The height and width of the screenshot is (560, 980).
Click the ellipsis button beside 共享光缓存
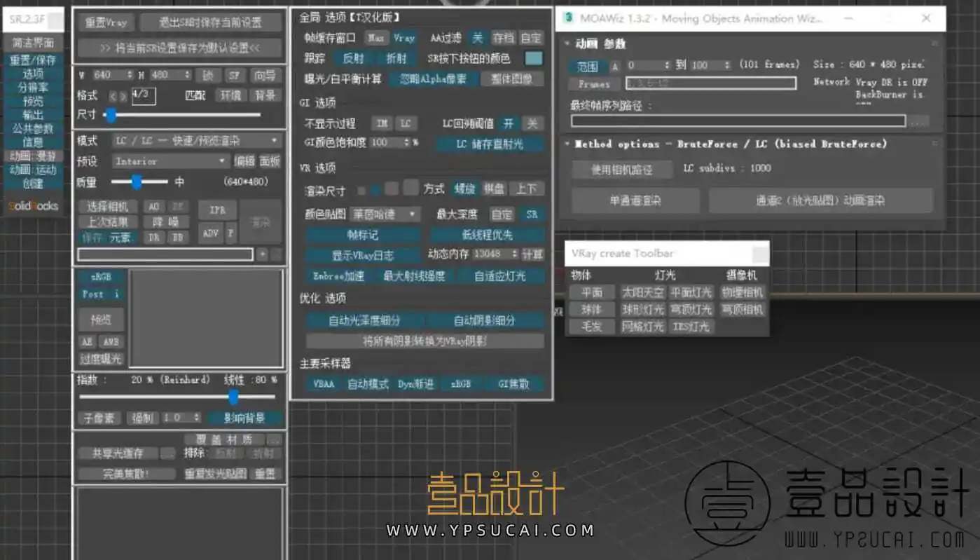(x=167, y=454)
